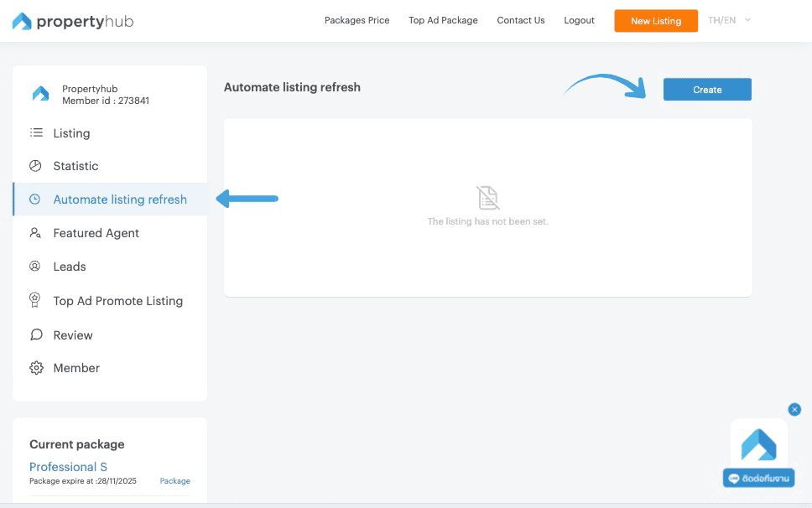Viewport: 812px width, 508px height.
Task: Dismiss the chat widget with the x
Action: (794, 409)
